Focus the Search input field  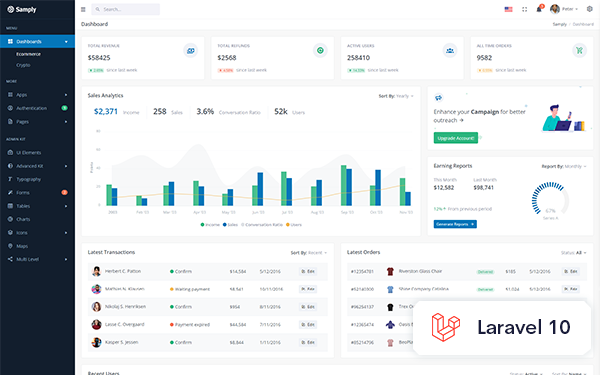[126, 9]
